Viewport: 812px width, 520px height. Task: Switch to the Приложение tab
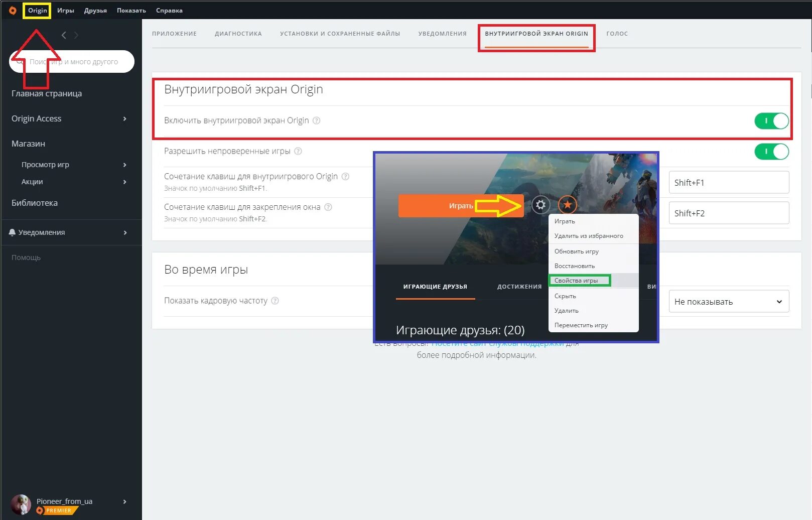point(174,34)
